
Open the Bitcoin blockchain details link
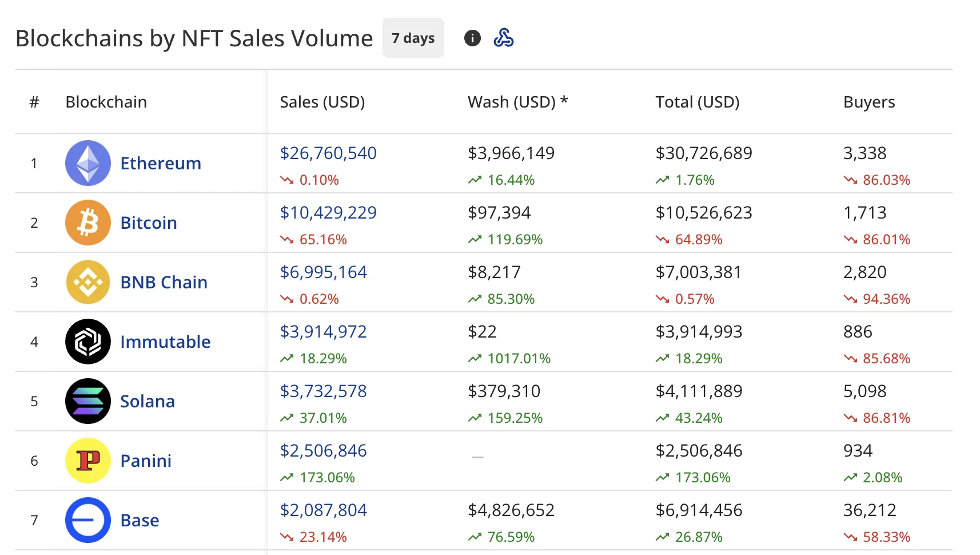(148, 223)
